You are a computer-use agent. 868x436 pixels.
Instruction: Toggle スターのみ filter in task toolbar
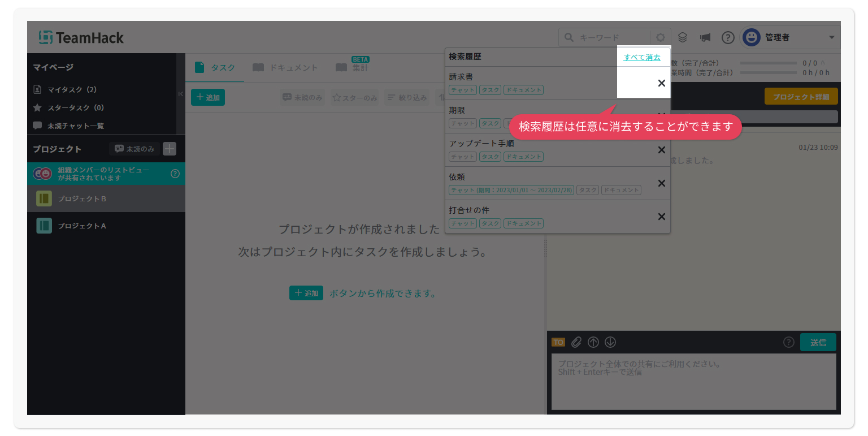(x=355, y=97)
